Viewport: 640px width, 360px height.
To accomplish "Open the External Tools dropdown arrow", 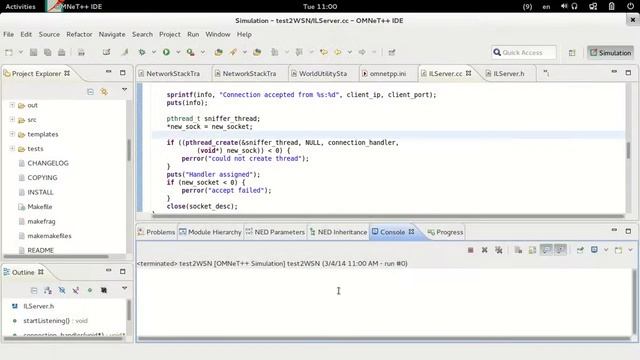I will tap(202, 52).
